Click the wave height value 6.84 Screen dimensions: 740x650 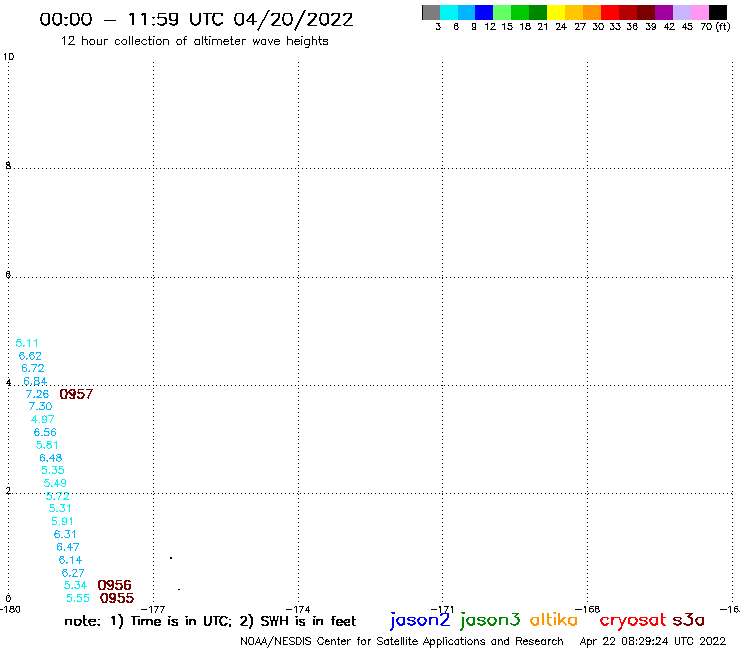(35, 381)
